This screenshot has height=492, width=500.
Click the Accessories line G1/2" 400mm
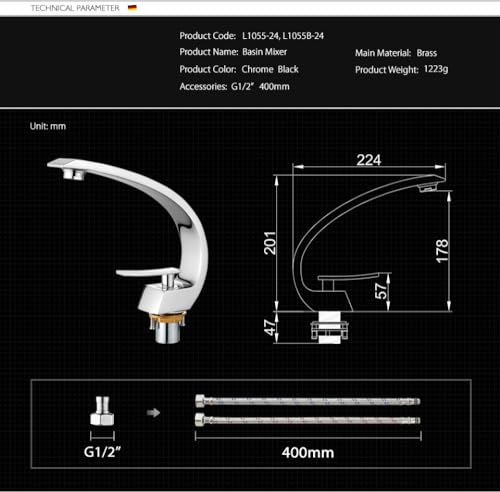tap(234, 87)
